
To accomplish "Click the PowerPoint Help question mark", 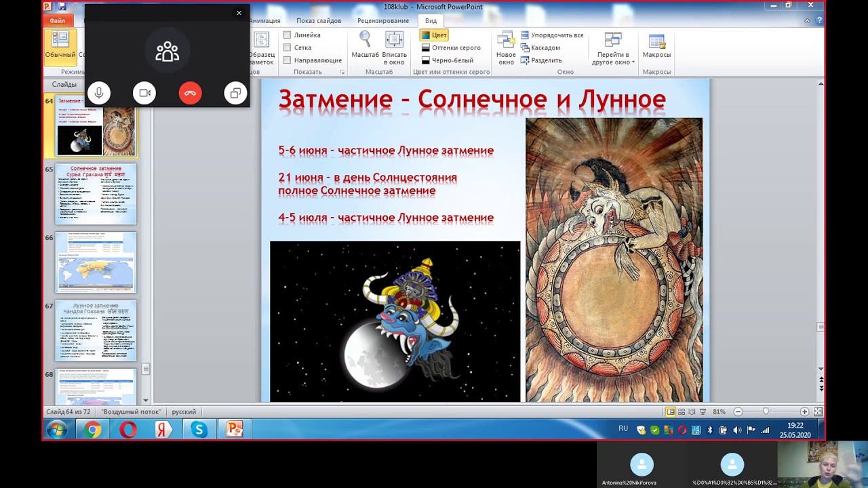I will 819,21.
